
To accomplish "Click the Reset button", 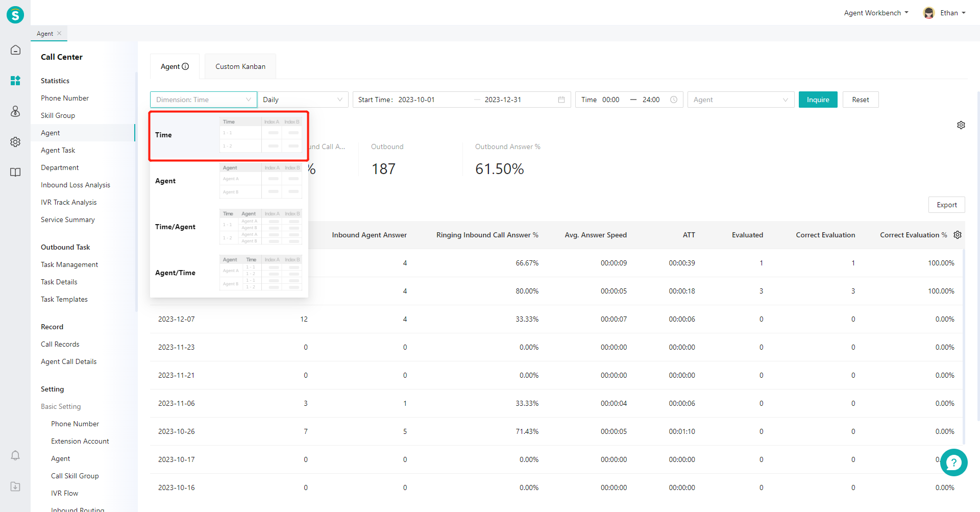I will pos(861,100).
